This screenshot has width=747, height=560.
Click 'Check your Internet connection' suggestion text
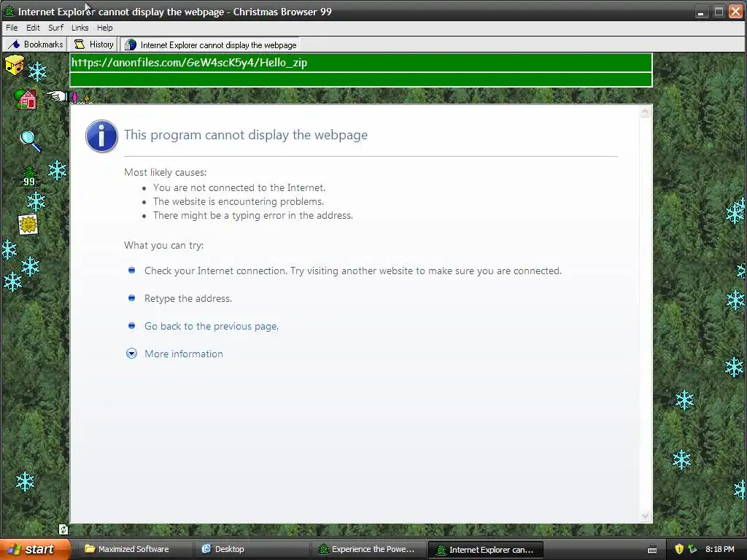tap(353, 271)
